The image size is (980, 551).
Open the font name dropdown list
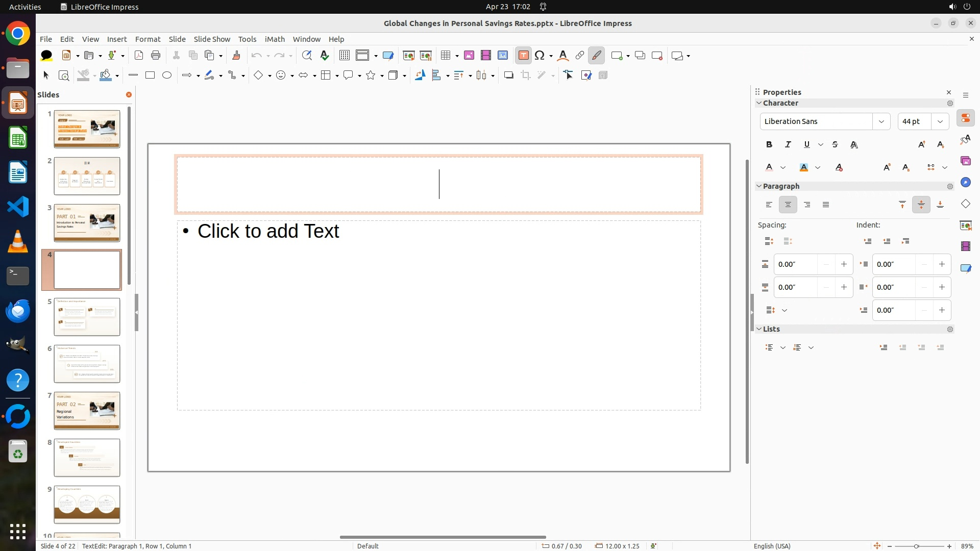[x=881, y=121]
